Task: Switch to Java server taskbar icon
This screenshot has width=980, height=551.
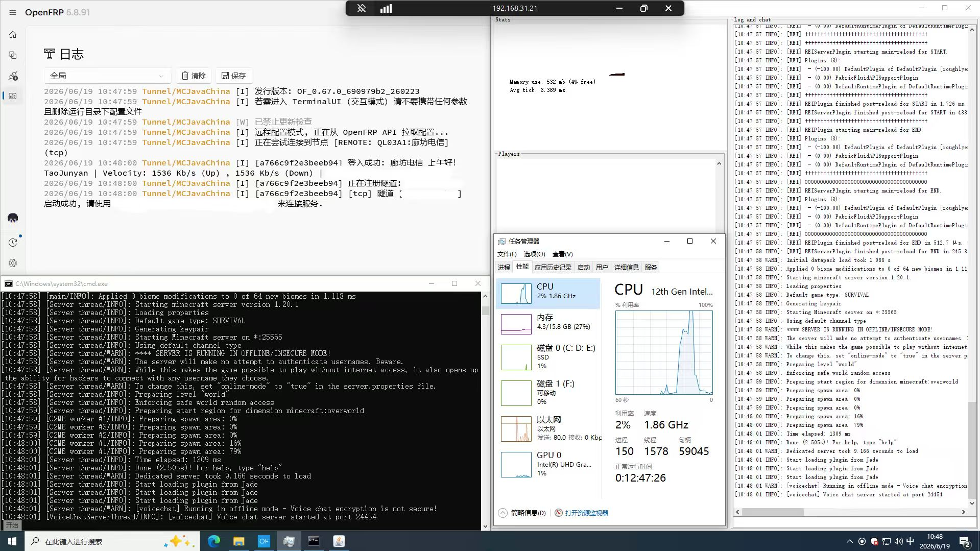Action: point(339,541)
